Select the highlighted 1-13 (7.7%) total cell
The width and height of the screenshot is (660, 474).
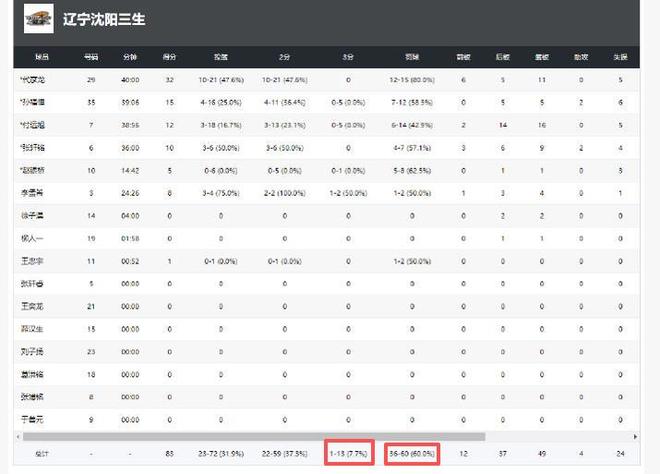tap(350, 453)
